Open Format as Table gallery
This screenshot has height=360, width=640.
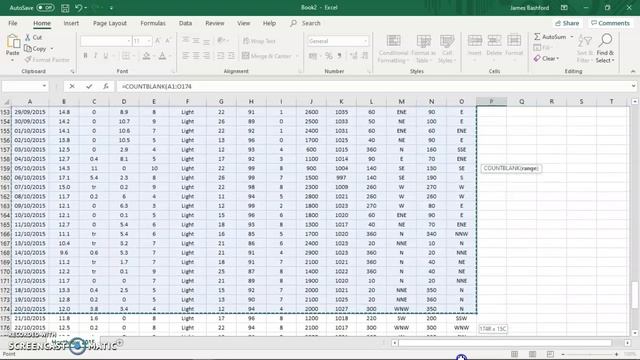pos(423,49)
